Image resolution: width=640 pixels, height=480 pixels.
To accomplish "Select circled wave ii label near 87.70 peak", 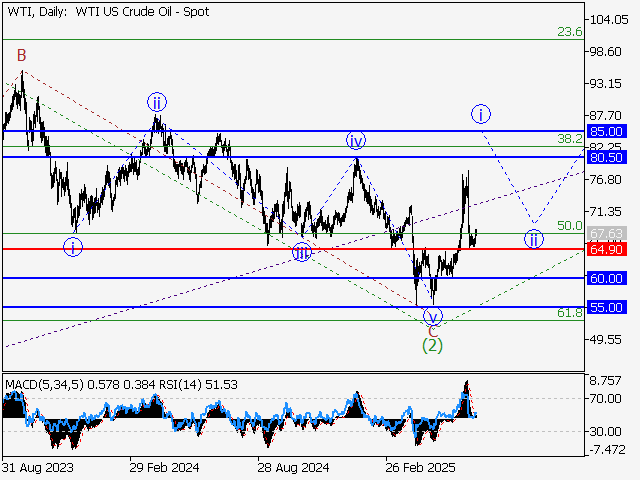I will tap(157, 101).
